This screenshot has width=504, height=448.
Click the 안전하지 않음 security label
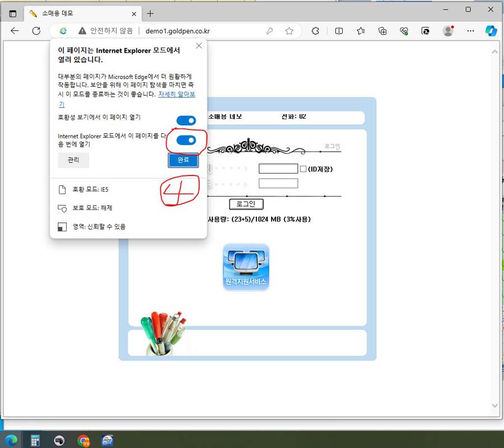click(x=111, y=31)
